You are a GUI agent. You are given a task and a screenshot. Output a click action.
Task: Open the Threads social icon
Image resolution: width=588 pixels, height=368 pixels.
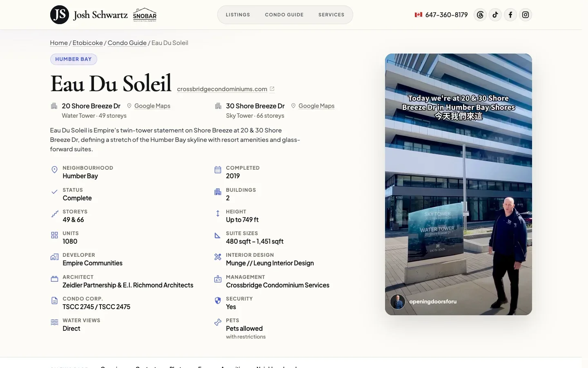click(x=480, y=15)
